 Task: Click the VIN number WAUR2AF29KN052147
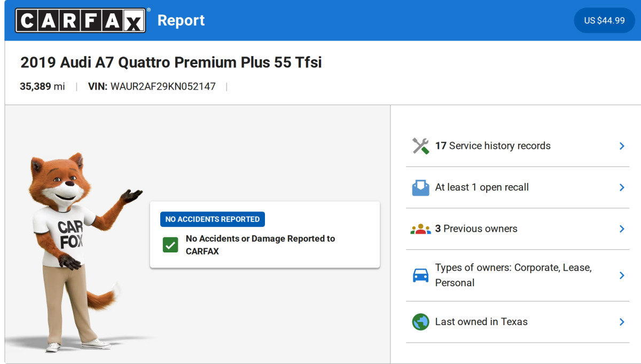pos(163,86)
